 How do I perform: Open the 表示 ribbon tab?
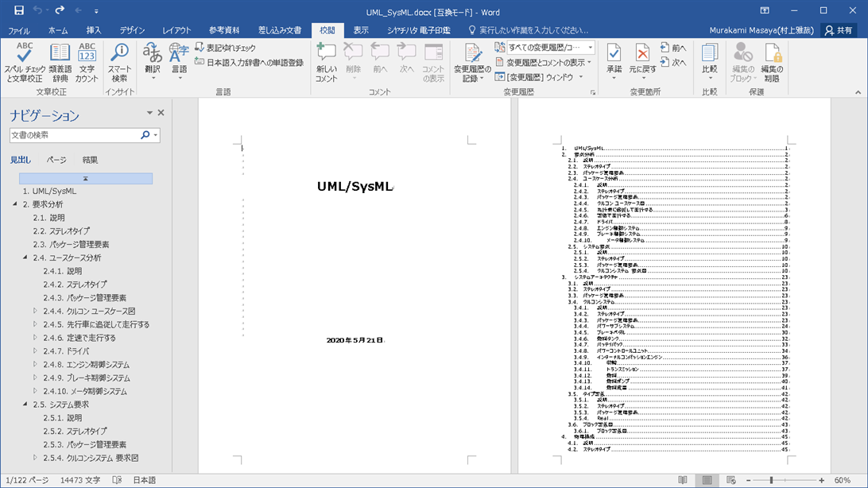pos(361,30)
